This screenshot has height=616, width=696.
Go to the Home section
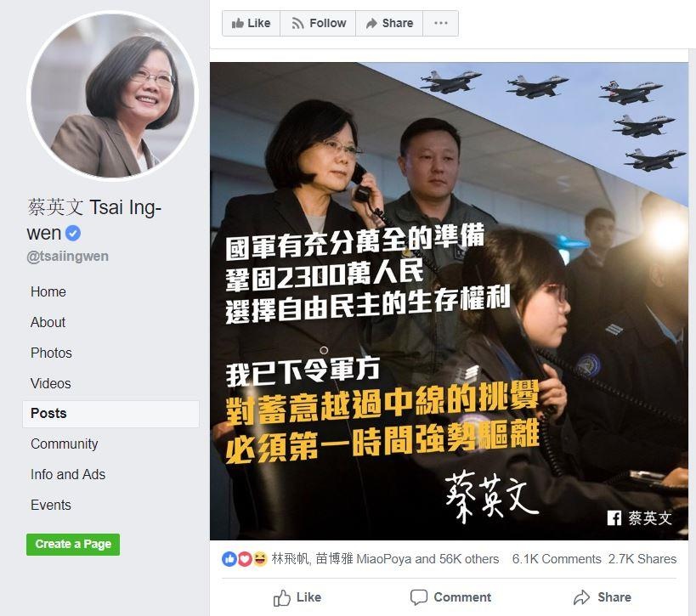click(48, 291)
